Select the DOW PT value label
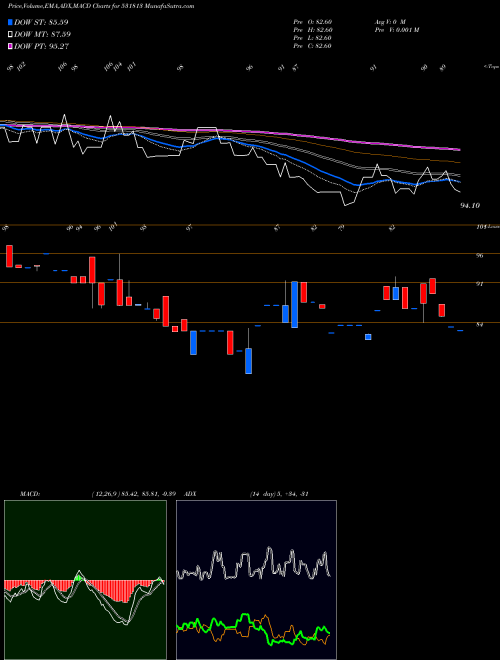This screenshot has width=500, height=660. pos(42,46)
